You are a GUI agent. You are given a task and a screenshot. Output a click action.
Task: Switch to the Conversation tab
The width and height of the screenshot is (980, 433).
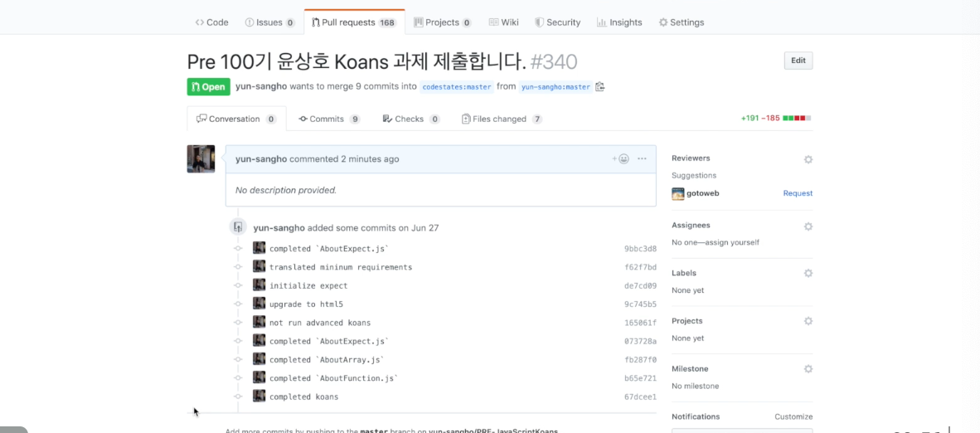click(x=237, y=119)
